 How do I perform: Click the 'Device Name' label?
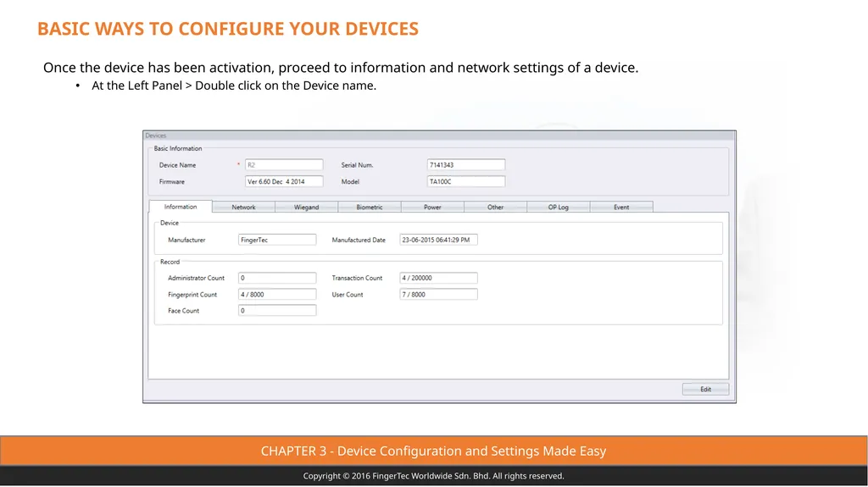pyautogui.click(x=177, y=165)
